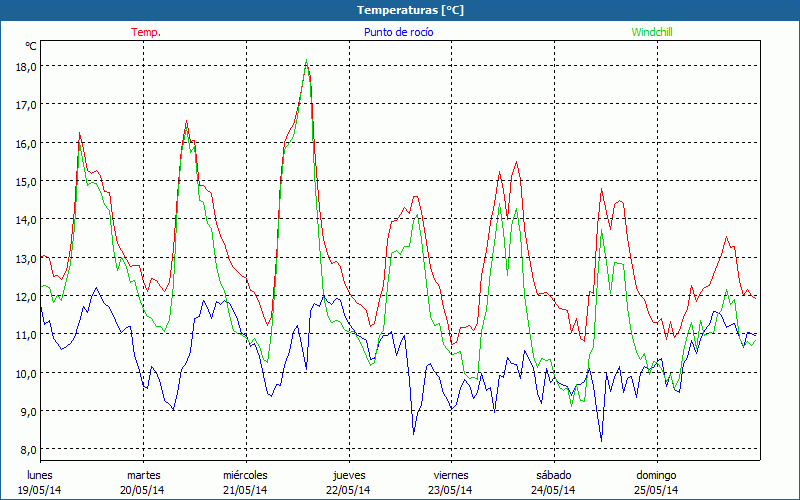The height and width of the screenshot is (500, 800).
Task: Pick the jueves 22/05/14 date label
Action: click(x=349, y=482)
